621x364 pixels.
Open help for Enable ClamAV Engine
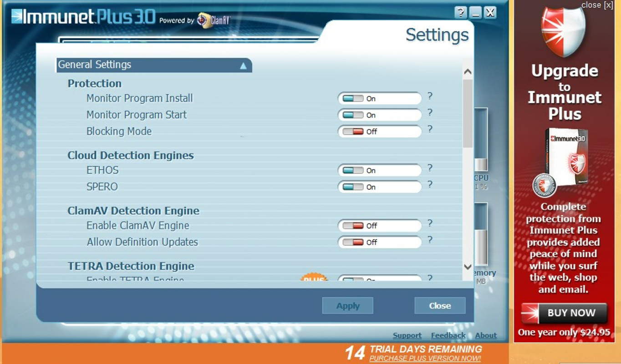pos(430,223)
